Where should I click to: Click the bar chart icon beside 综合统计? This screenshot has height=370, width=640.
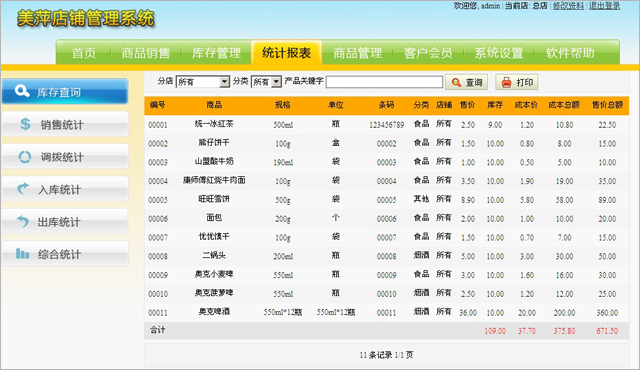(22, 254)
